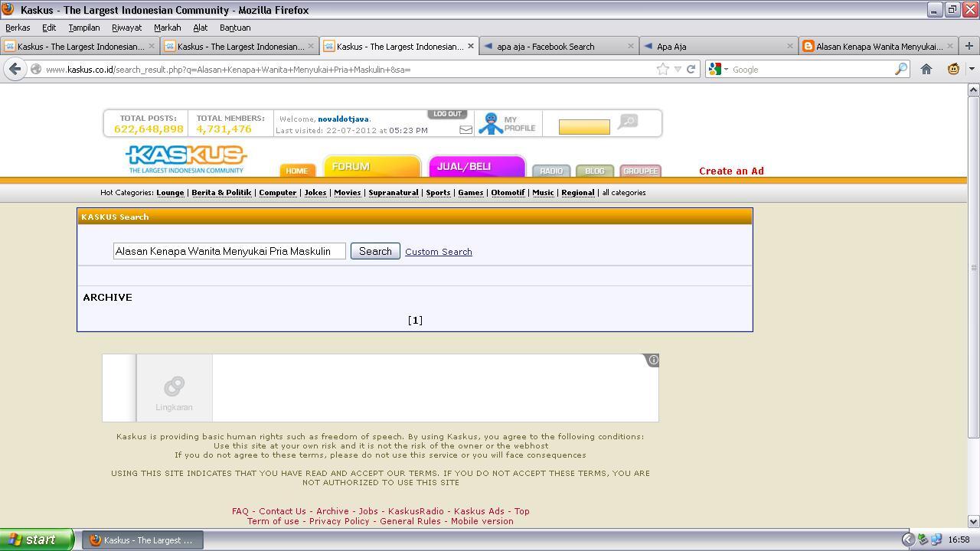The image size is (980, 551).
Task: Open the Regional category
Action: [x=578, y=193]
